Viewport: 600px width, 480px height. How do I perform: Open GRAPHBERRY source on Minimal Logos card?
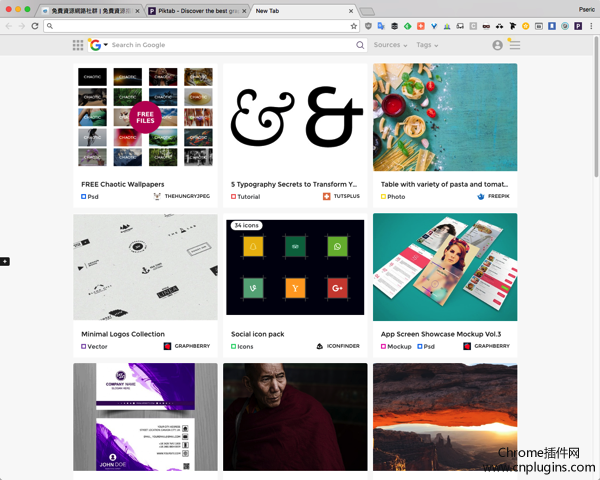(187, 346)
